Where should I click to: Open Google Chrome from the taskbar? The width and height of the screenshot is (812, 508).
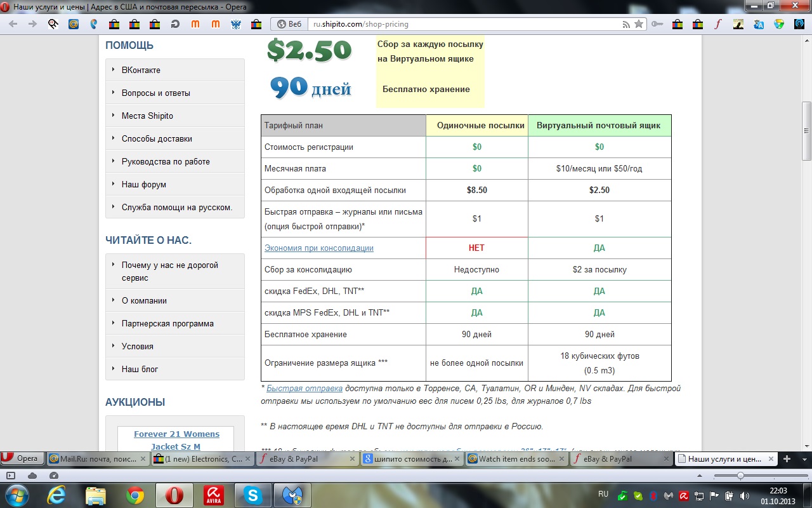tap(134, 495)
